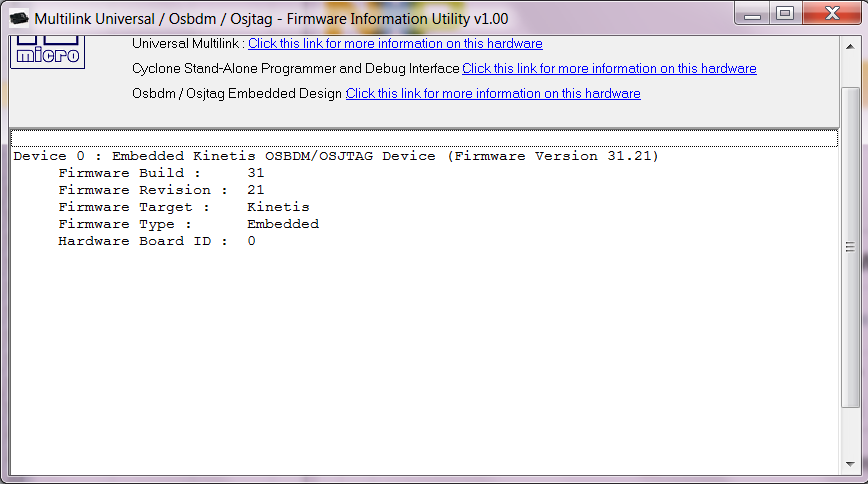The image size is (868, 485).
Task: Click the scroll down arrow
Action: tap(850, 464)
